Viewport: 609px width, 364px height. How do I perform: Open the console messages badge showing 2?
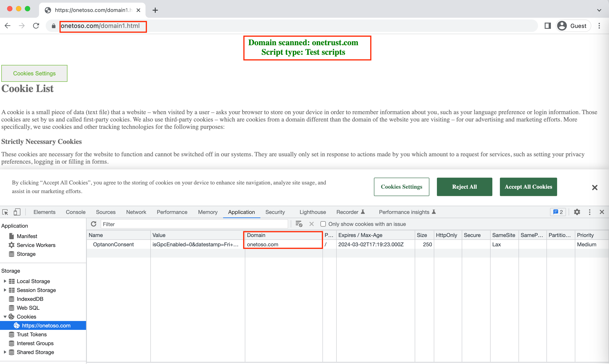(558, 212)
